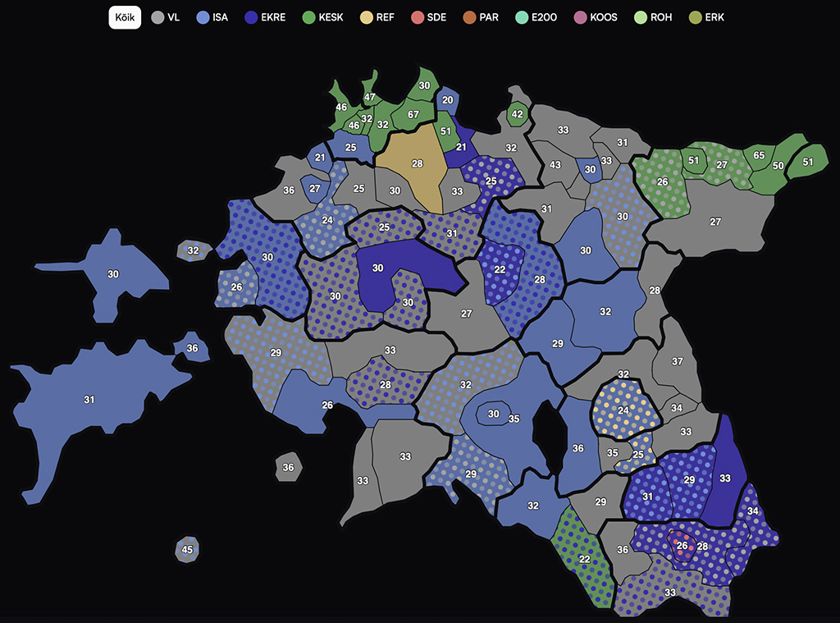This screenshot has height=623, width=840.
Task: Select the small green region labeled 42
Action: coord(517,115)
